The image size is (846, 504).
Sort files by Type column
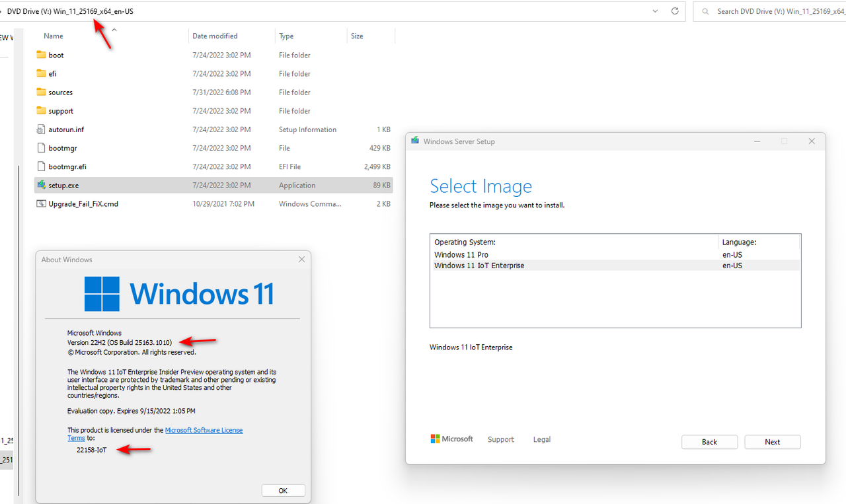[x=286, y=36]
